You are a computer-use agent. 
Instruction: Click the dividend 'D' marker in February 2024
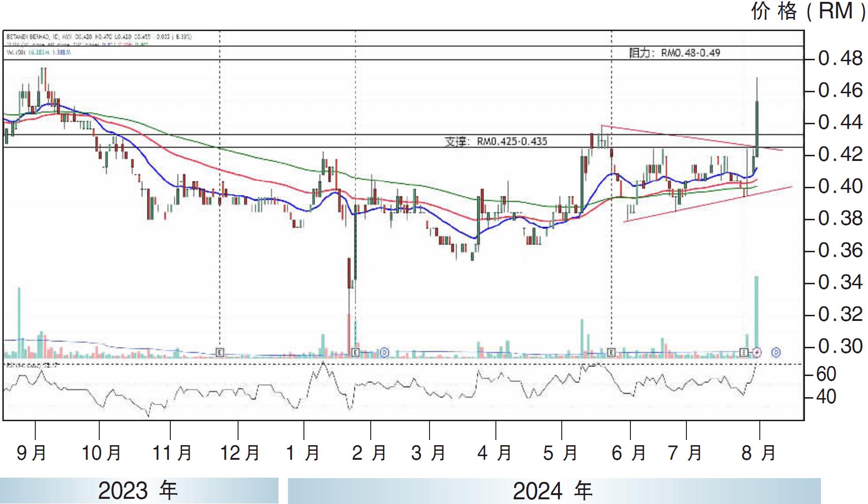coord(384,352)
